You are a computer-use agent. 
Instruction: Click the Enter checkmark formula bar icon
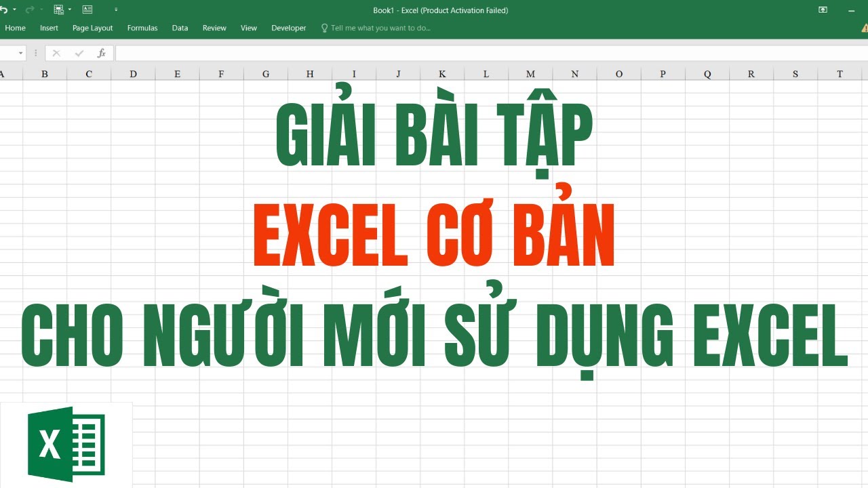click(x=79, y=53)
